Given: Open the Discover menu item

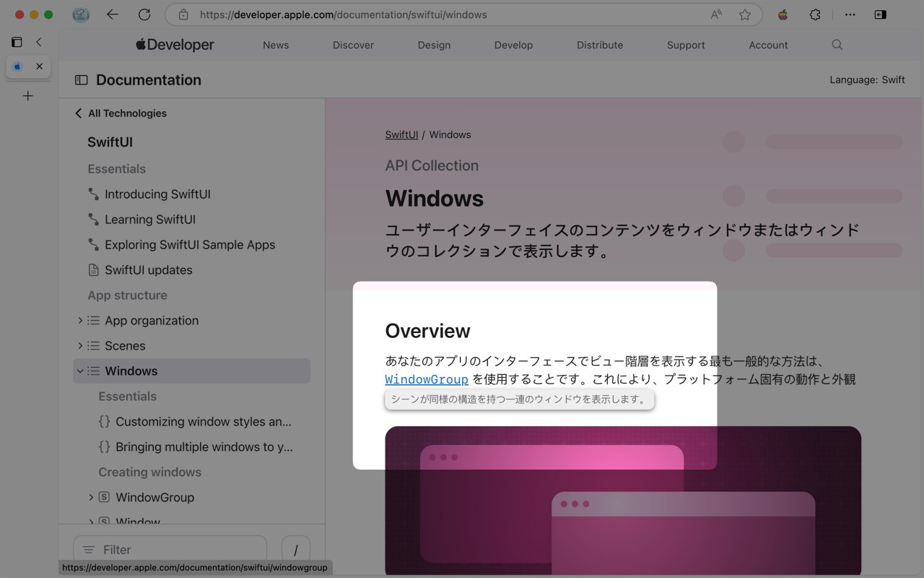Looking at the screenshot, I should click(353, 45).
